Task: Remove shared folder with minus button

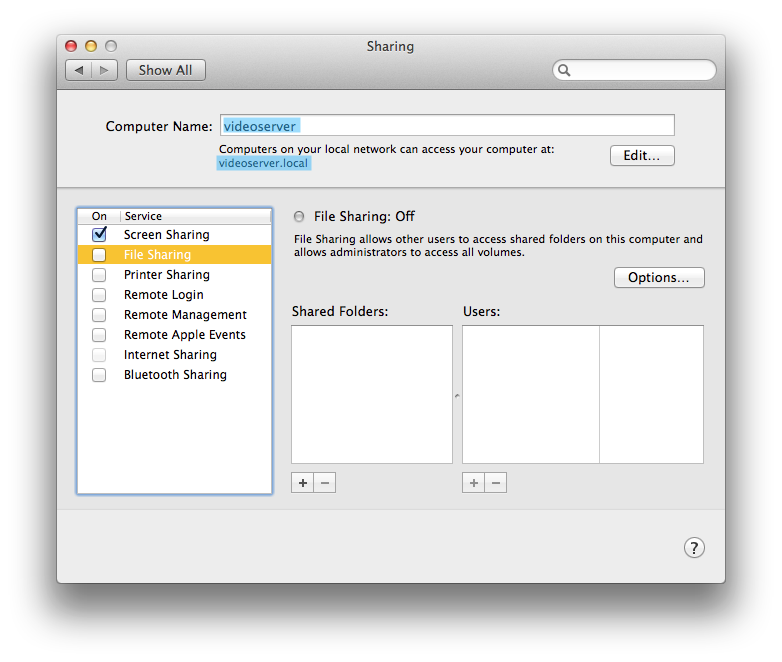Action: [325, 482]
